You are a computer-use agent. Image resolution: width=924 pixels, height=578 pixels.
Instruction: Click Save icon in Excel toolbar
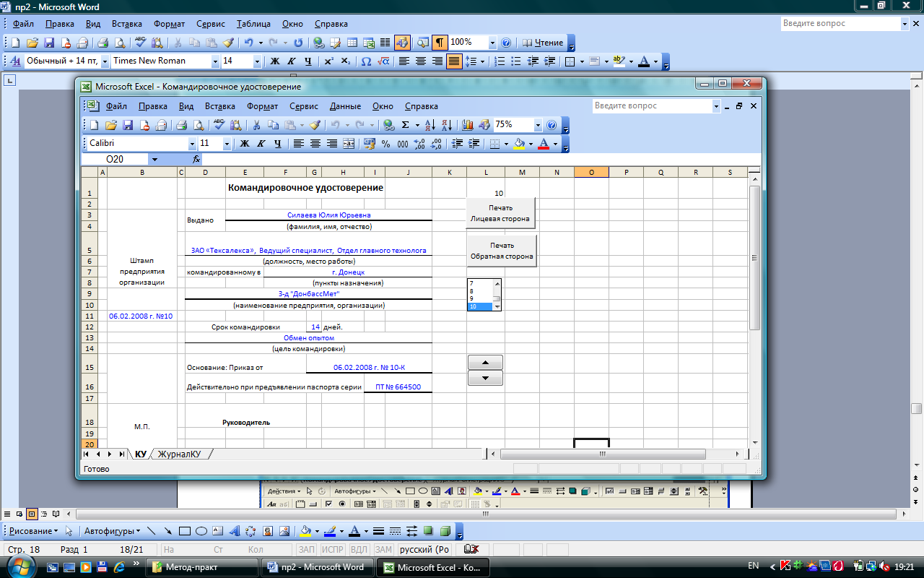[x=128, y=125]
